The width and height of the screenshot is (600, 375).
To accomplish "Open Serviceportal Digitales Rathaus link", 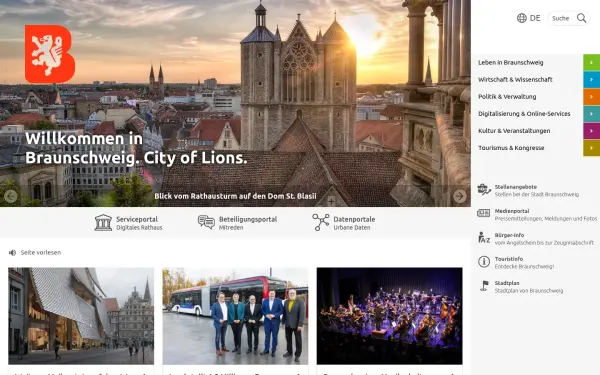I will tap(139, 223).
